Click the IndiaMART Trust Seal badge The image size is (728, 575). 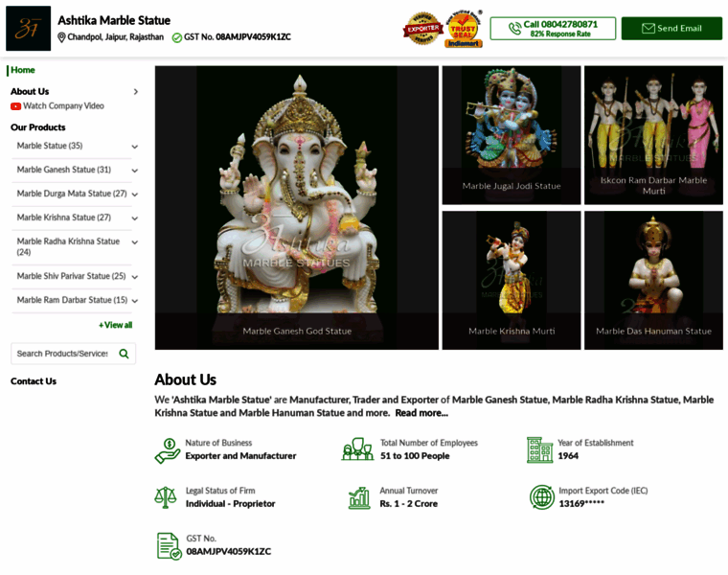(x=464, y=29)
